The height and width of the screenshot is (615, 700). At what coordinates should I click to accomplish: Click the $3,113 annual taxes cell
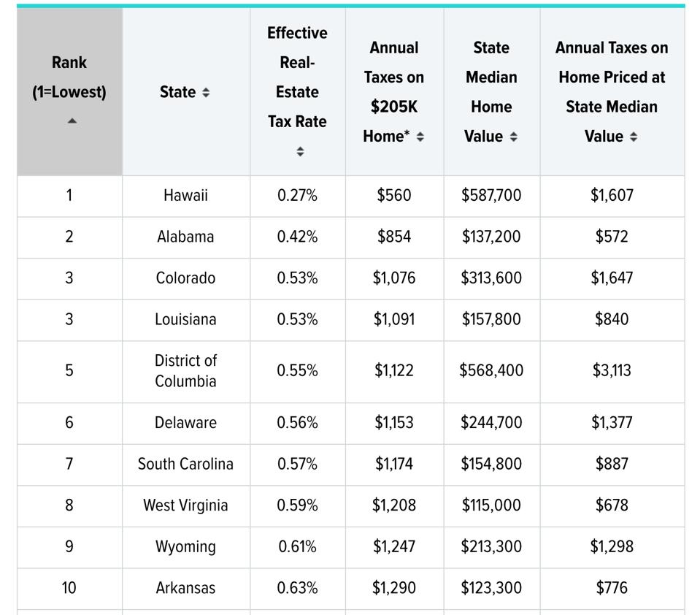point(612,371)
